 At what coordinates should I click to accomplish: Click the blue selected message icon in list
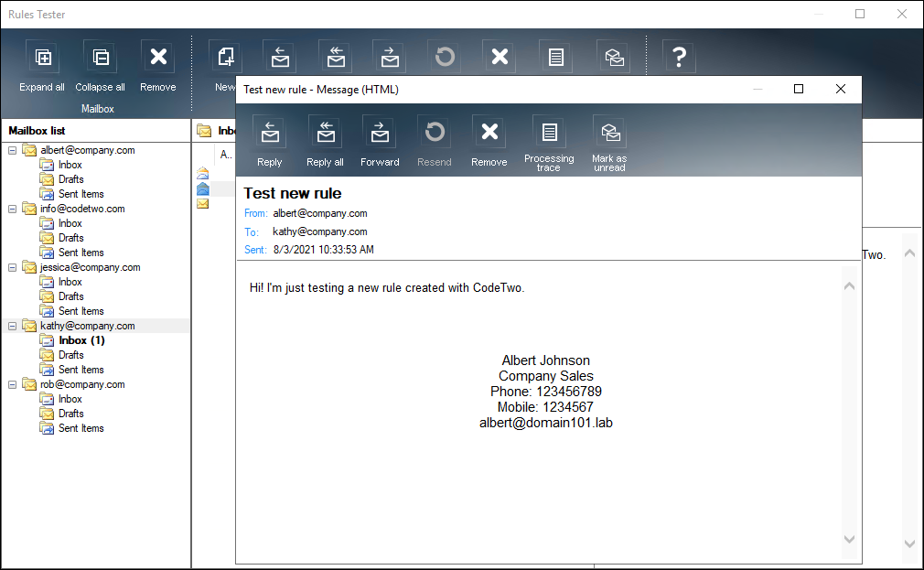click(203, 188)
